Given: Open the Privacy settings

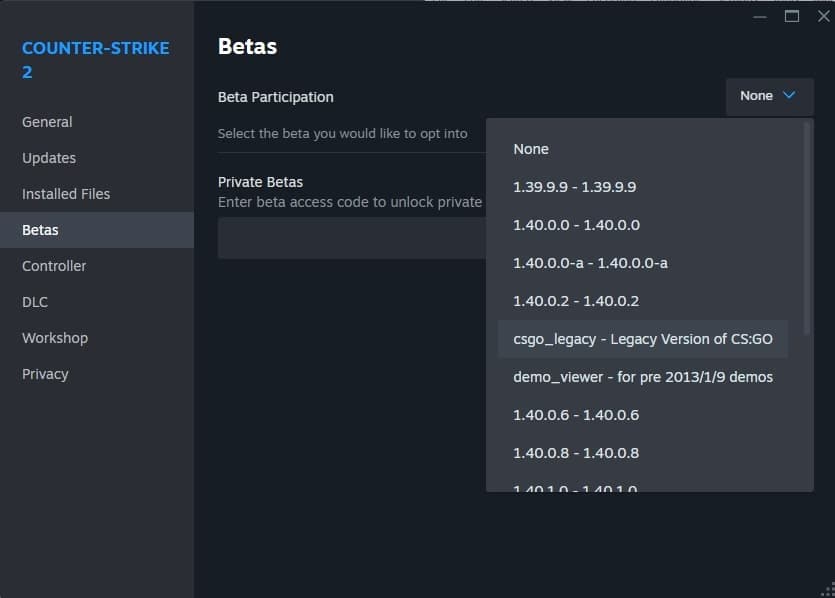Looking at the screenshot, I should (45, 373).
